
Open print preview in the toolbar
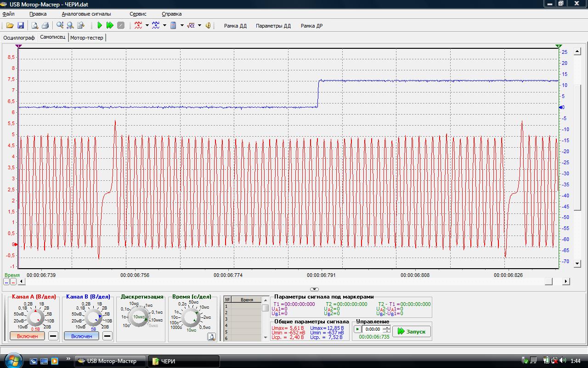35,26
